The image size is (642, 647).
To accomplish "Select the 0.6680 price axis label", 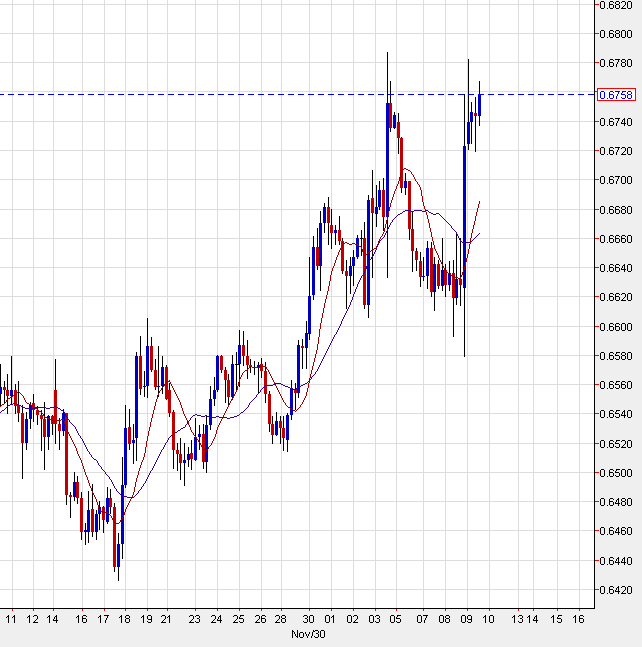I will pos(616,210).
